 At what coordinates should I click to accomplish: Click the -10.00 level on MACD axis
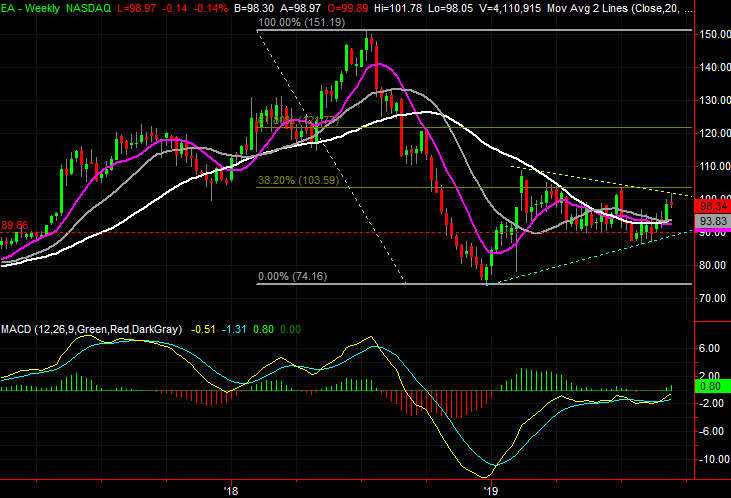711,460
